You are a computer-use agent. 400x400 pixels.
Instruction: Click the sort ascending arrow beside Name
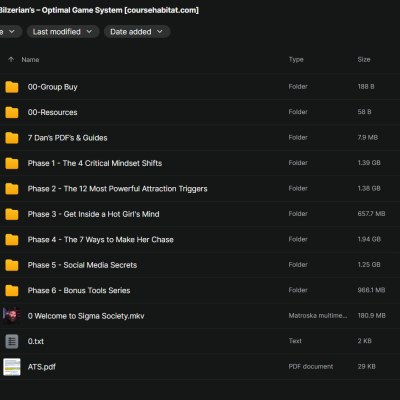11,59
